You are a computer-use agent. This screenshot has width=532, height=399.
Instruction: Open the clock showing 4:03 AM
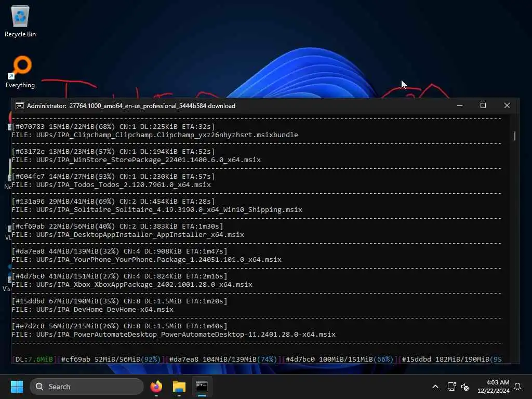click(x=494, y=387)
